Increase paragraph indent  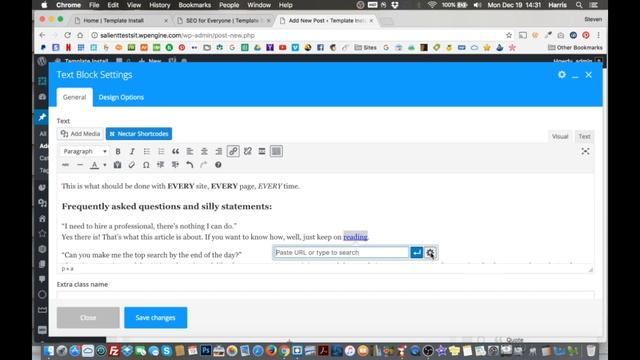tap(175, 165)
